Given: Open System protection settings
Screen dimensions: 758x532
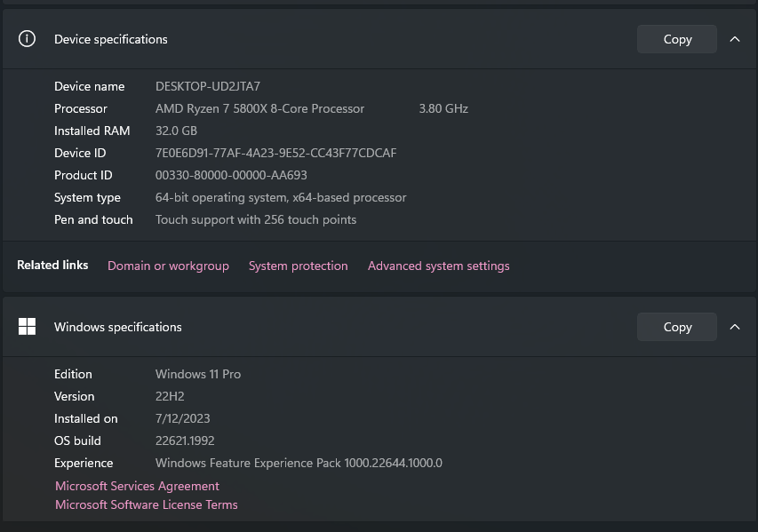Looking at the screenshot, I should pyautogui.click(x=298, y=266).
